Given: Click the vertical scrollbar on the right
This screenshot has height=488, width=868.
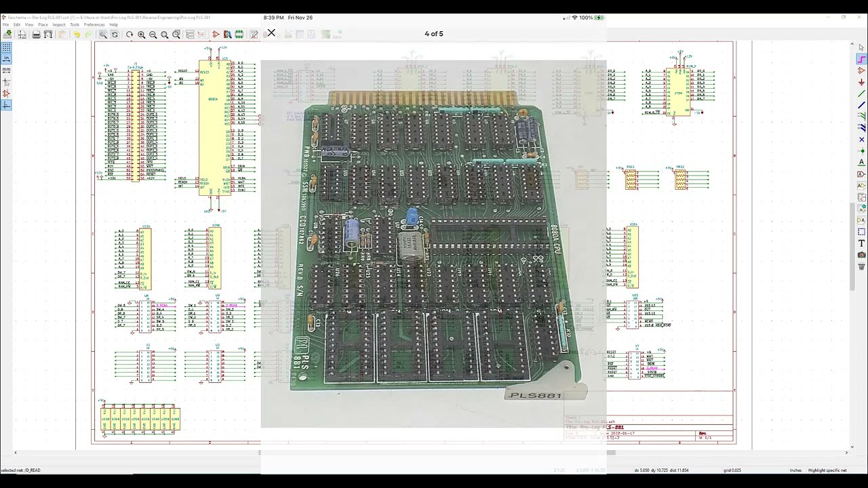Looking at the screenshot, I should coord(854,247).
